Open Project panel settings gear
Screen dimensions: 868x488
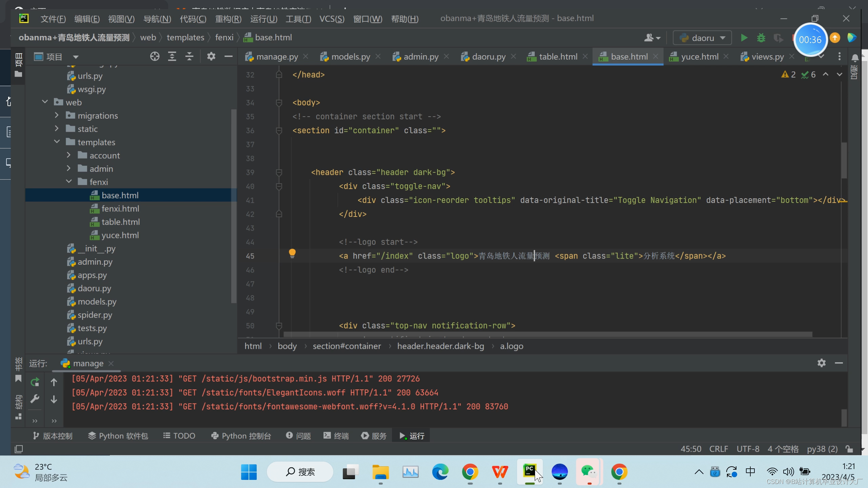[x=211, y=57]
